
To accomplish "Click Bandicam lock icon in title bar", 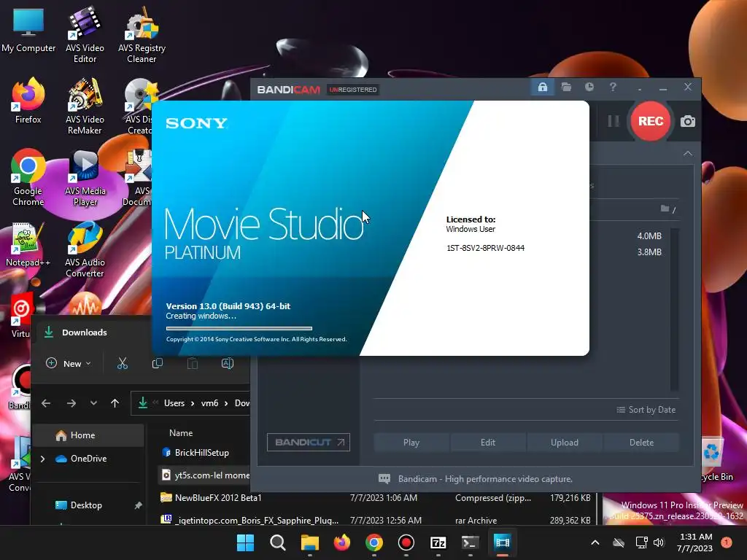I will tap(543, 87).
